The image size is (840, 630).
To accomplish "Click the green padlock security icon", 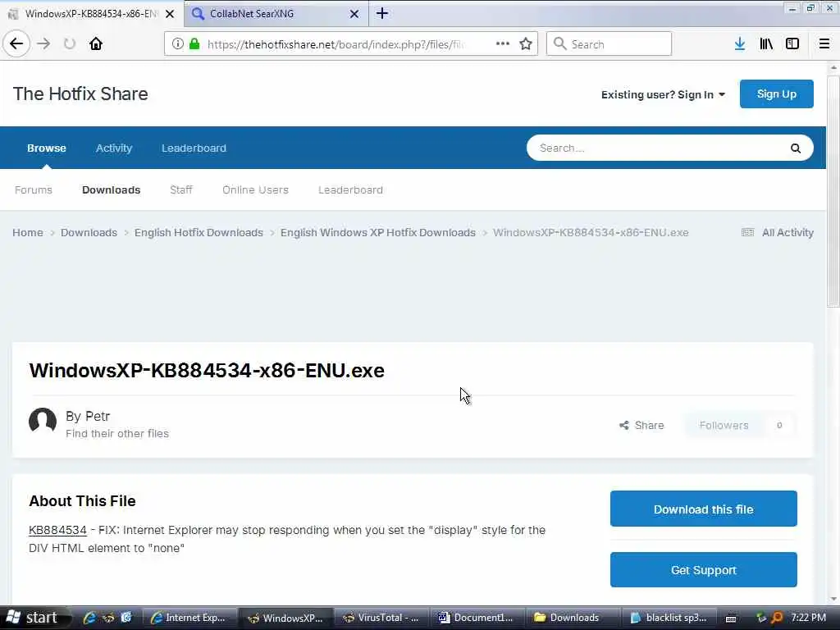I will pyautogui.click(x=194, y=44).
